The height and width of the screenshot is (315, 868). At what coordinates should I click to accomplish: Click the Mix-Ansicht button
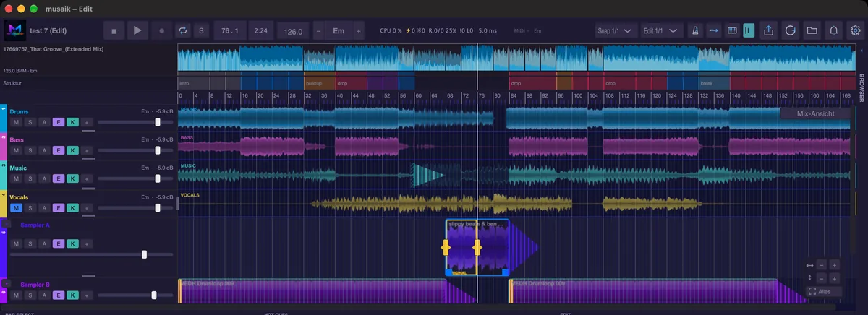[x=816, y=113]
